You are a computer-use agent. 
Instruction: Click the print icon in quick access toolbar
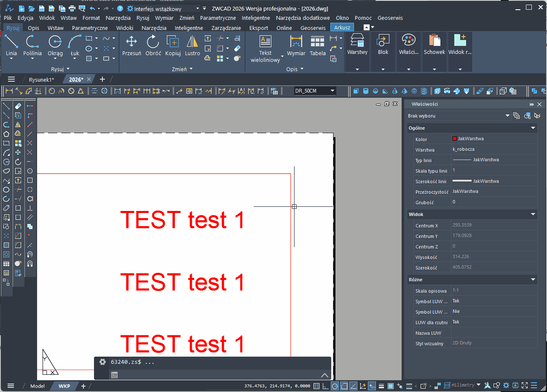tap(72, 8)
